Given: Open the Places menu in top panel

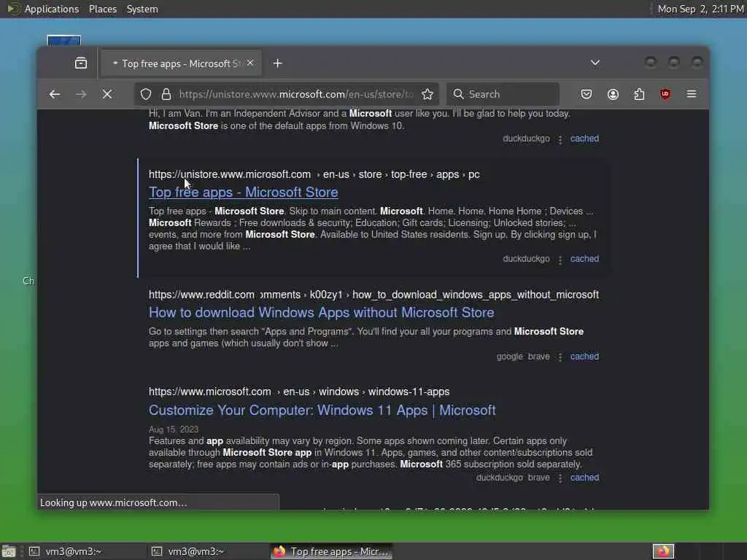Looking at the screenshot, I should pyautogui.click(x=102, y=9).
